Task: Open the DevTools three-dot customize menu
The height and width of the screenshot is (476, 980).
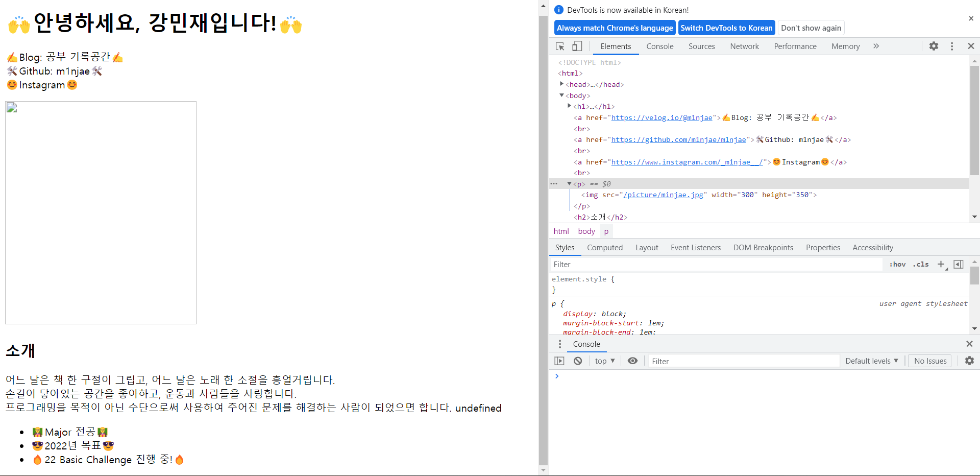Action: [952, 46]
